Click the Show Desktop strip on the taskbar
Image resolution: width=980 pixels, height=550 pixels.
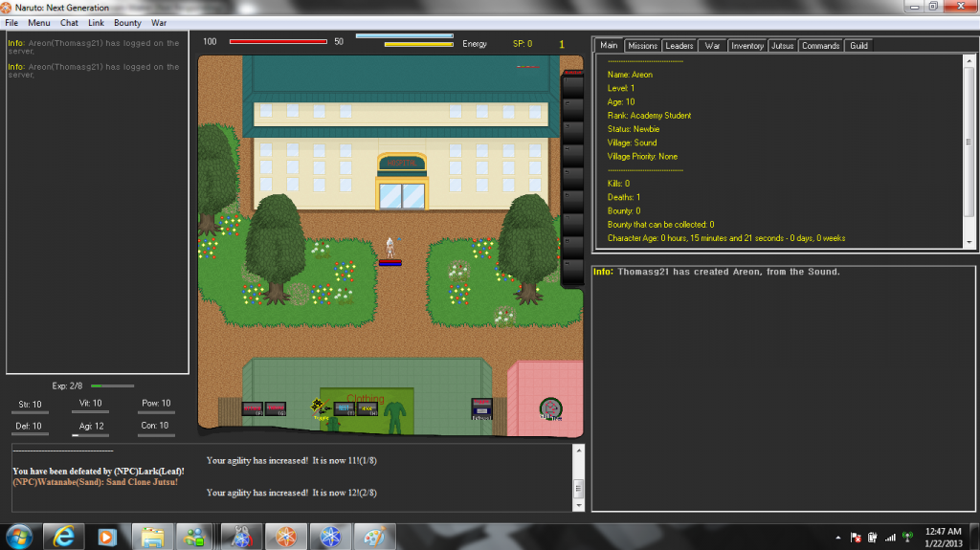[x=975, y=537]
